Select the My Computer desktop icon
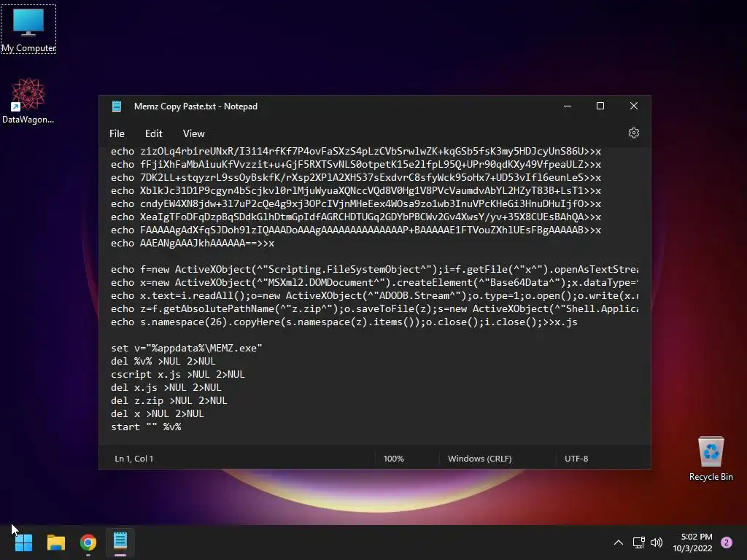The image size is (747, 560). click(28, 29)
